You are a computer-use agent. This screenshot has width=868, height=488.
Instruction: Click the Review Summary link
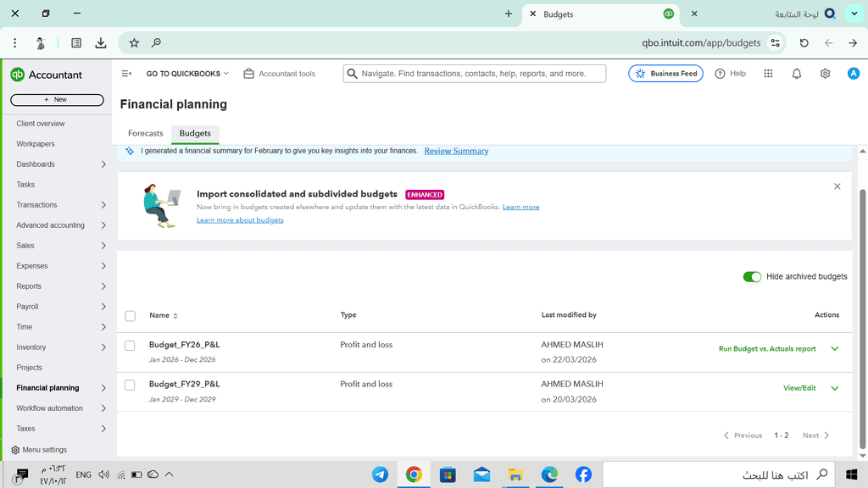tap(456, 151)
